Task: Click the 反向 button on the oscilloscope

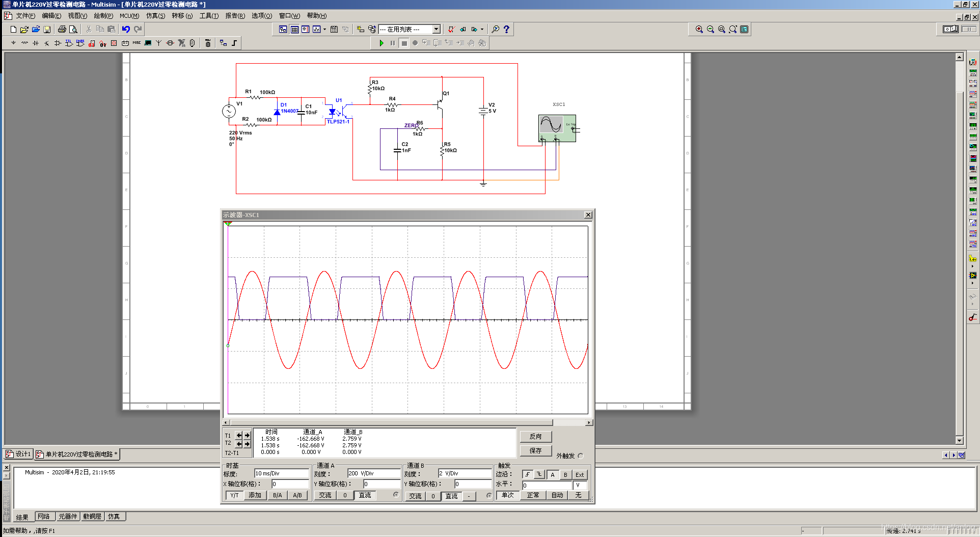Action: click(x=535, y=437)
